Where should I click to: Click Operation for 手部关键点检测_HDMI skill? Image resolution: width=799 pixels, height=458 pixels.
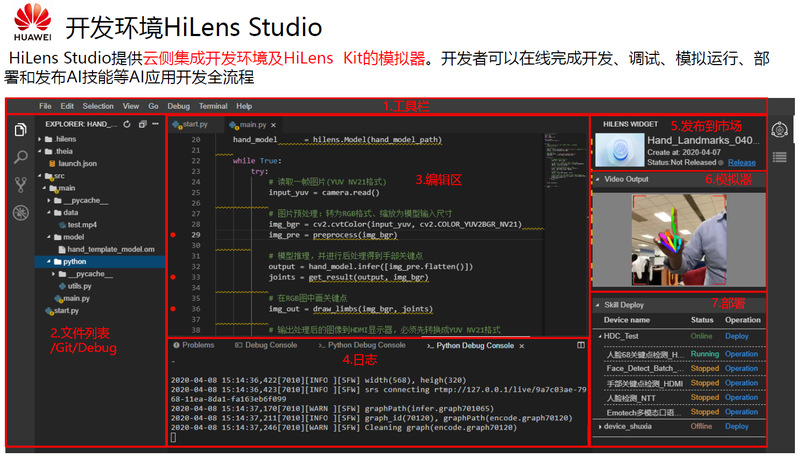point(741,383)
